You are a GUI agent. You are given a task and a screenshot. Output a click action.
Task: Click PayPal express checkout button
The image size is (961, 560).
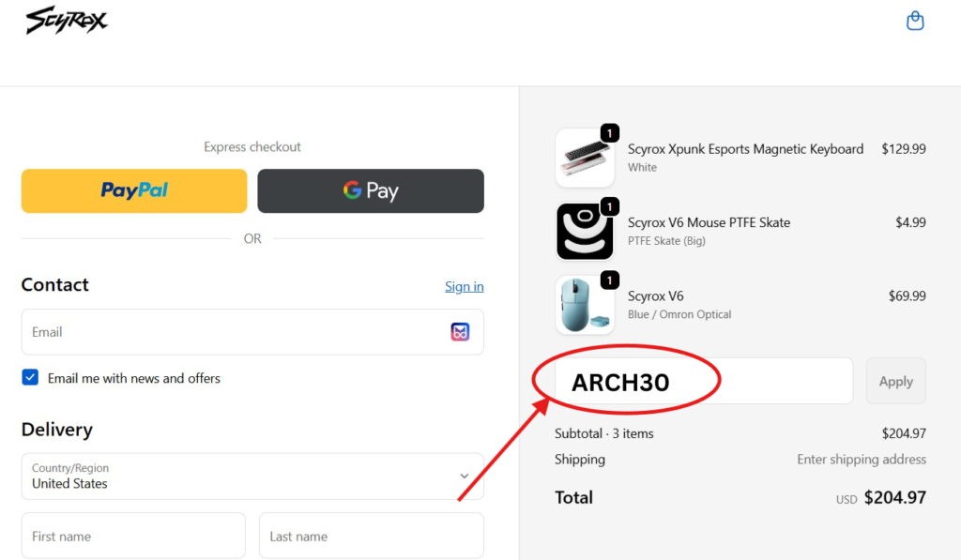tap(133, 190)
